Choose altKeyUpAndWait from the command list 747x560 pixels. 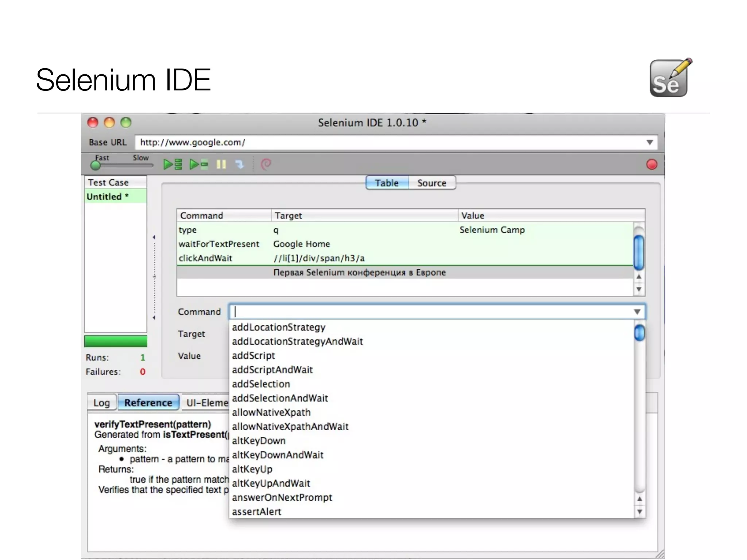point(431,483)
